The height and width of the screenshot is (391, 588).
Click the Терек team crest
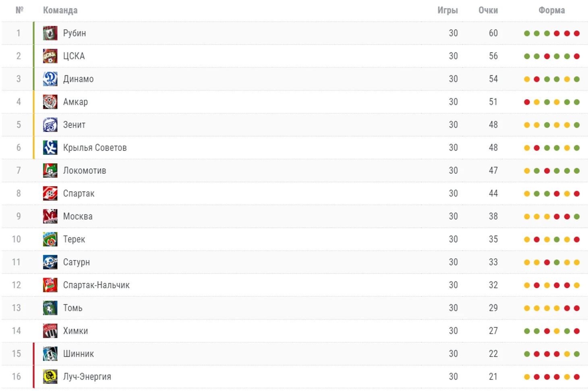tap(50, 239)
